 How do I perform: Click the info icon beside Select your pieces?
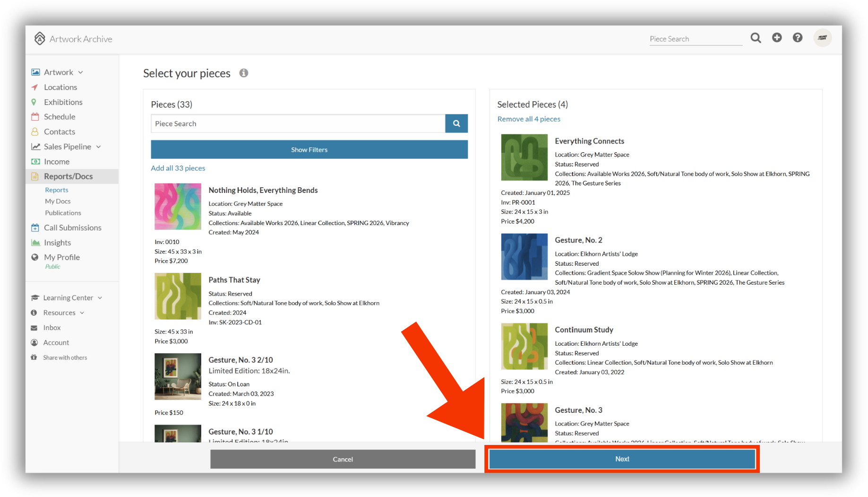pos(244,73)
